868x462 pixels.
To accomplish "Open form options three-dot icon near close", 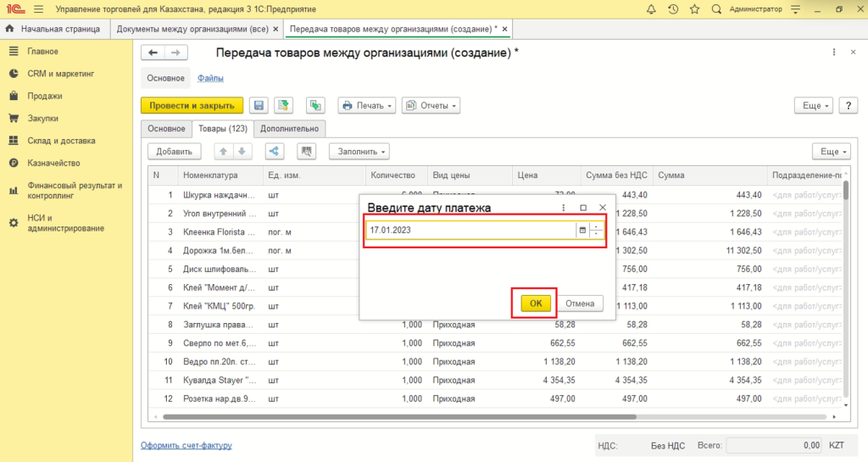I will click(x=834, y=52).
